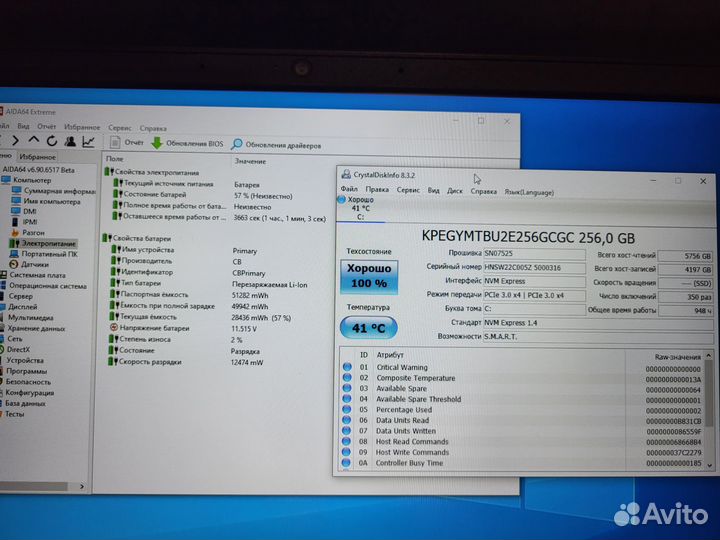Select IPMI tree item

[x=25, y=222]
